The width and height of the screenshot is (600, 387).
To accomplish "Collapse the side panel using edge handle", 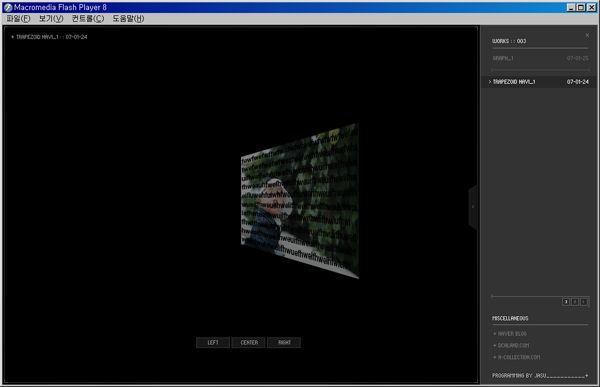I will [x=473, y=207].
